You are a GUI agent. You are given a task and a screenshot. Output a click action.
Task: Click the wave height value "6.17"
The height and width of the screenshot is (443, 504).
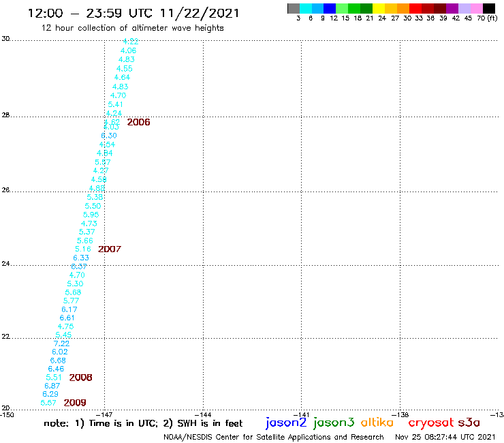point(69,309)
